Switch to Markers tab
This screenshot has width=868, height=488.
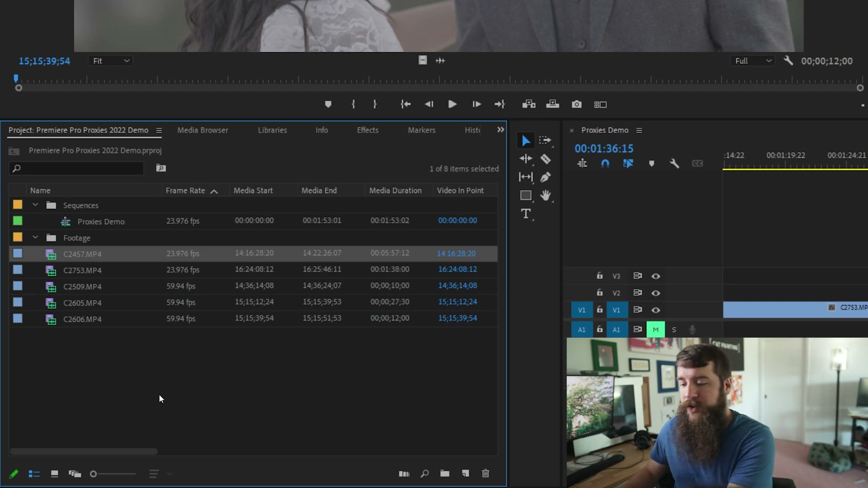pyautogui.click(x=421, y=130)
